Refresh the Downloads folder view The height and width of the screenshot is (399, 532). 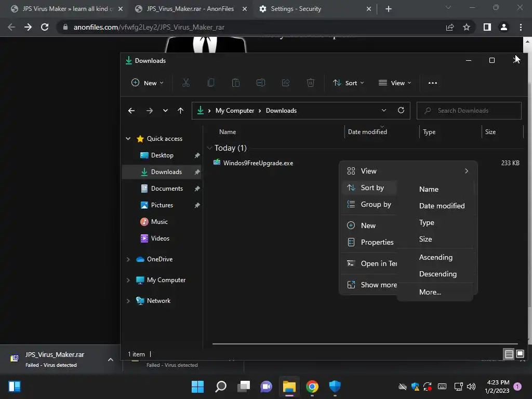(401, 110)
